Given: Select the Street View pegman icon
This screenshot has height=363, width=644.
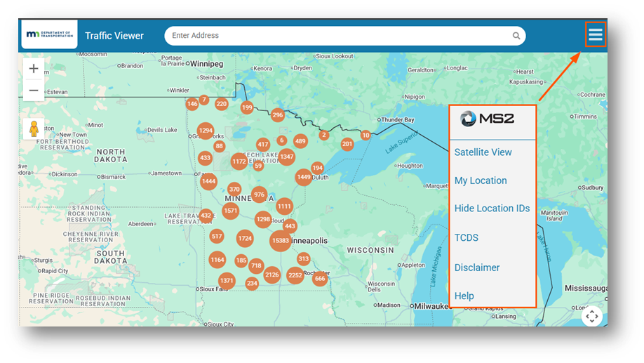Looking at the screenshot, I should (34, 129).
